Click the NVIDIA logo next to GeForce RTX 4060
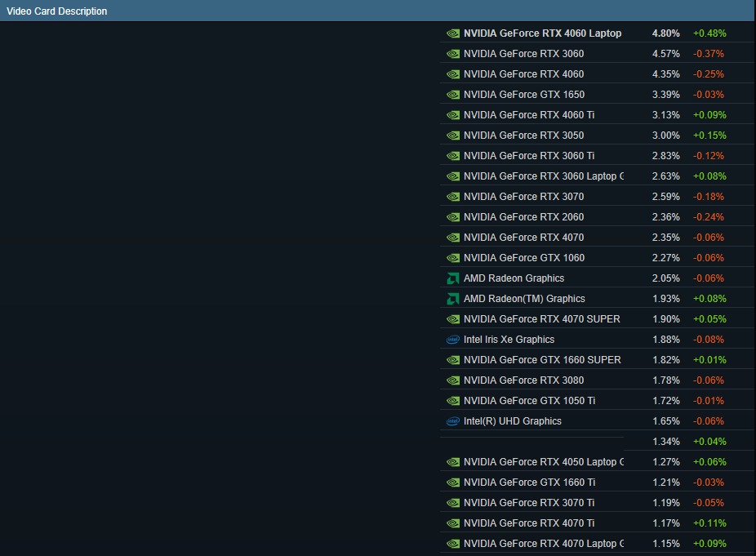 coord(453,74)
